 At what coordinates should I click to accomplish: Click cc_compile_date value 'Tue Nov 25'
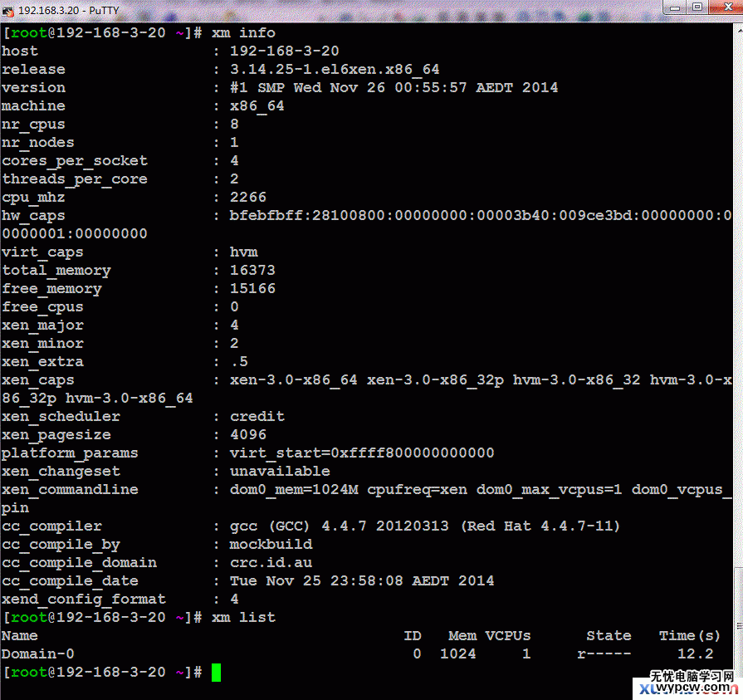tap(276, 581)
